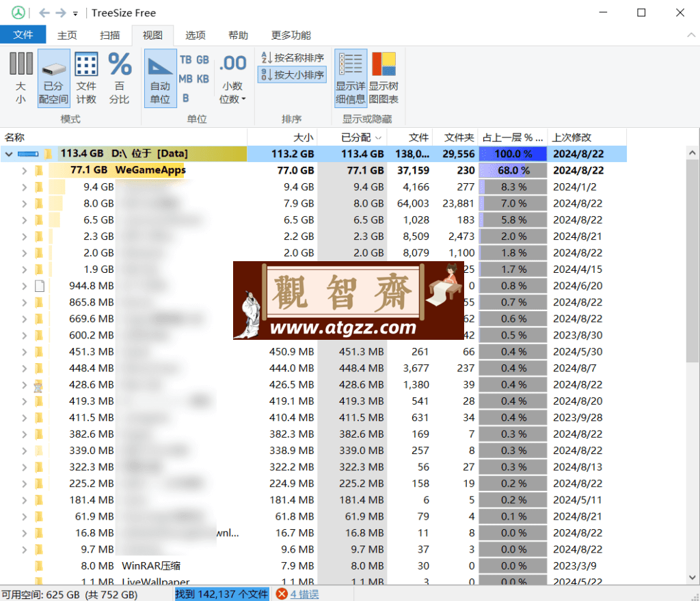This screenshot has height=601, width=700.
Task: Sort by the 已分配 allocated column header
Action: pyautogui.click(x=352, y=137)
